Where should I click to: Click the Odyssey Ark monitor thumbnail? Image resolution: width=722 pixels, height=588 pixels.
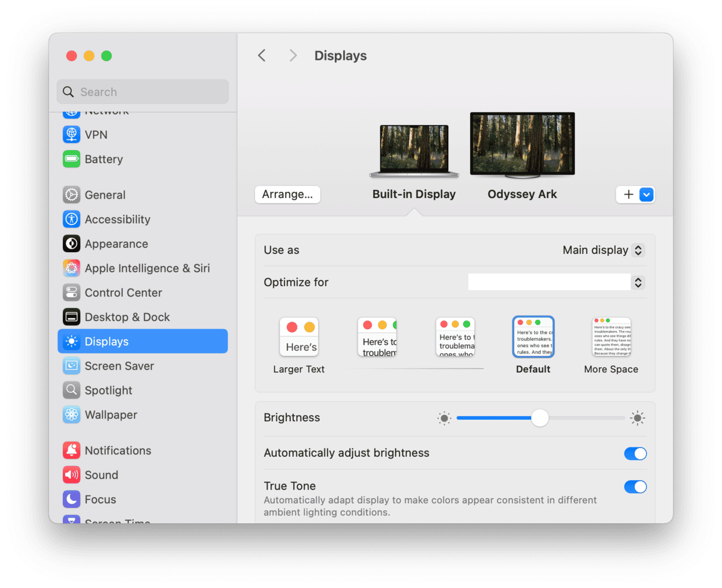click(522, 145)
